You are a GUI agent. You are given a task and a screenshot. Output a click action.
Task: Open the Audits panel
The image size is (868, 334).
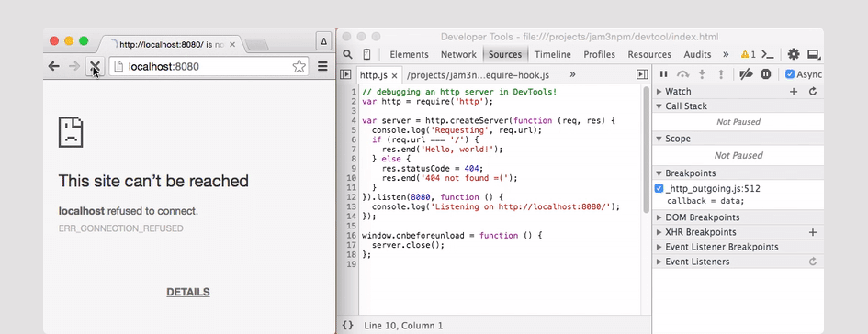tap(697, 54)
